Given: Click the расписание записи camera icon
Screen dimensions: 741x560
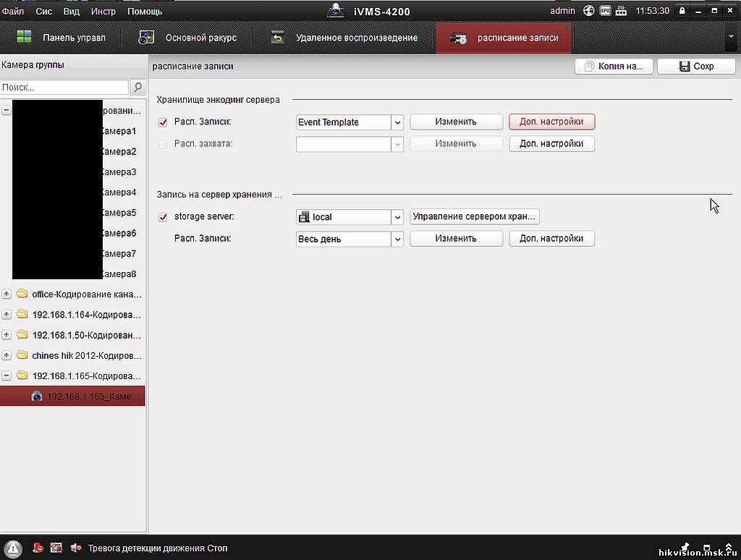Looking at the screenshot, I should [458, 38].
